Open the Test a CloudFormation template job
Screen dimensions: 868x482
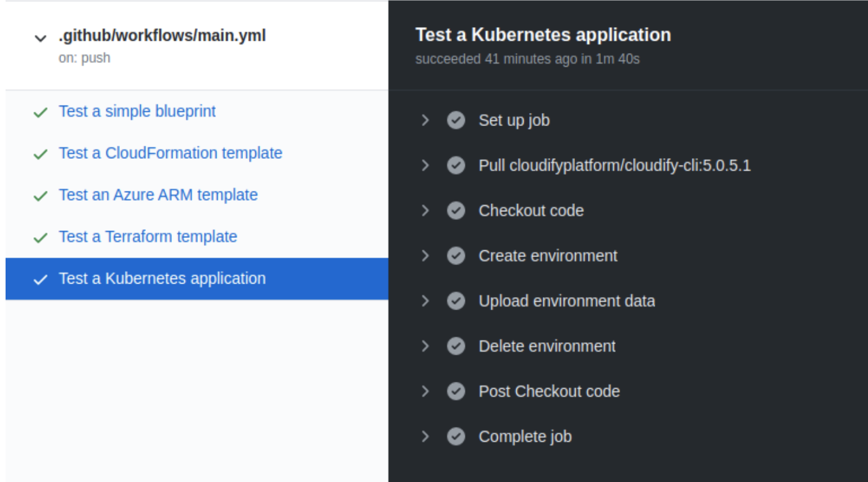171,153
